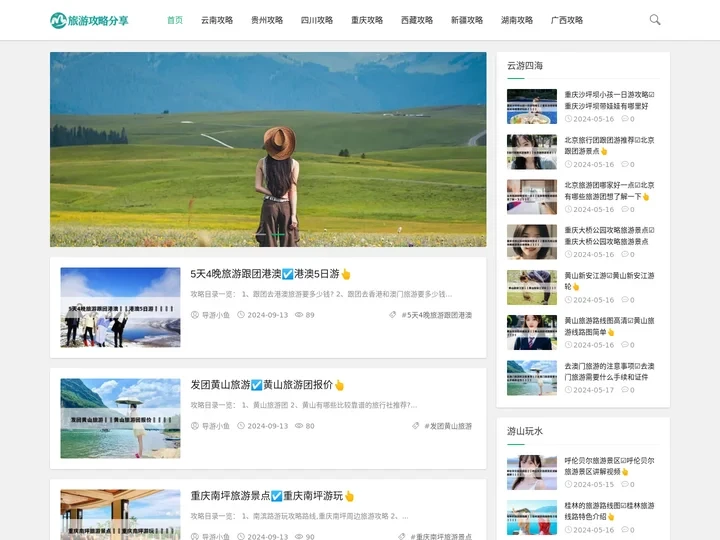
Task: Click the eye icon showing 90 views
Action: click(x=299, y=536)
